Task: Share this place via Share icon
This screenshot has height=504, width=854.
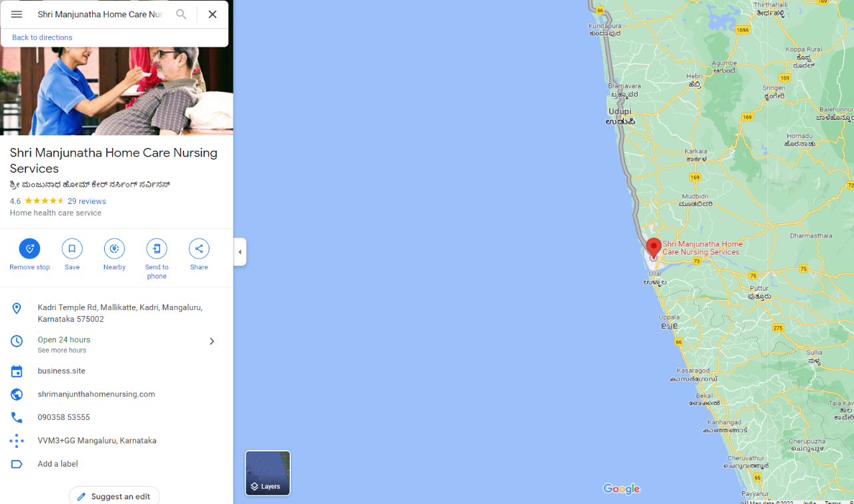Action: click(199, 249)
